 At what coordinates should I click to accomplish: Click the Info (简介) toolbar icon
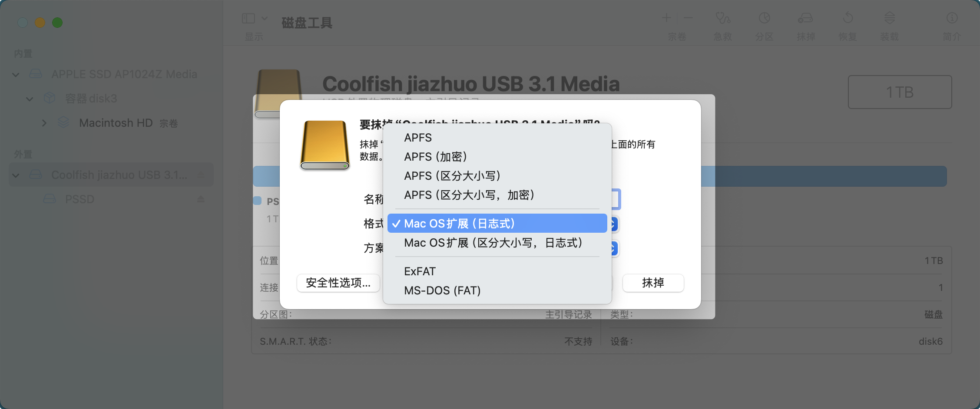click(952, 18)
